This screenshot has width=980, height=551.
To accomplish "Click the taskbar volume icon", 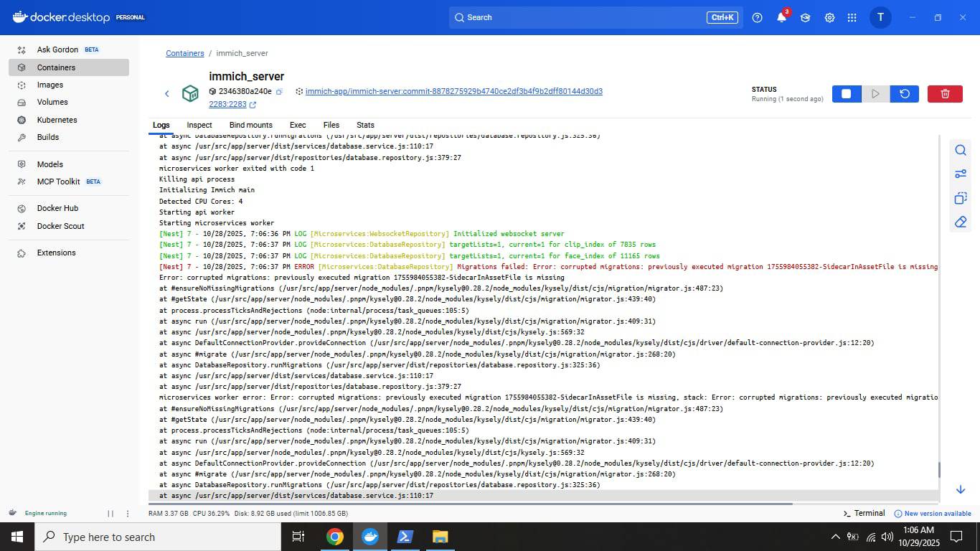I will click(x=887, y=537).
